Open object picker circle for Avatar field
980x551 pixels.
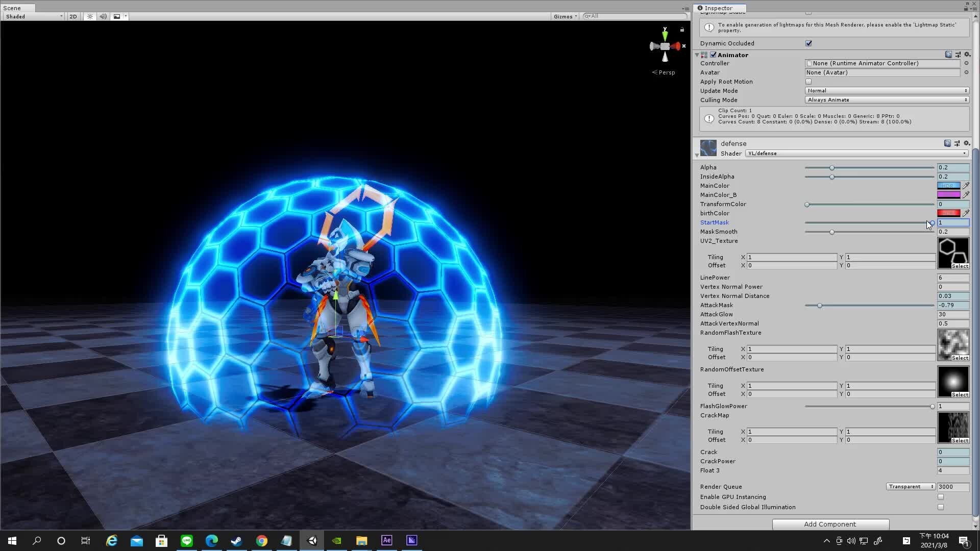tap(966, 72)
